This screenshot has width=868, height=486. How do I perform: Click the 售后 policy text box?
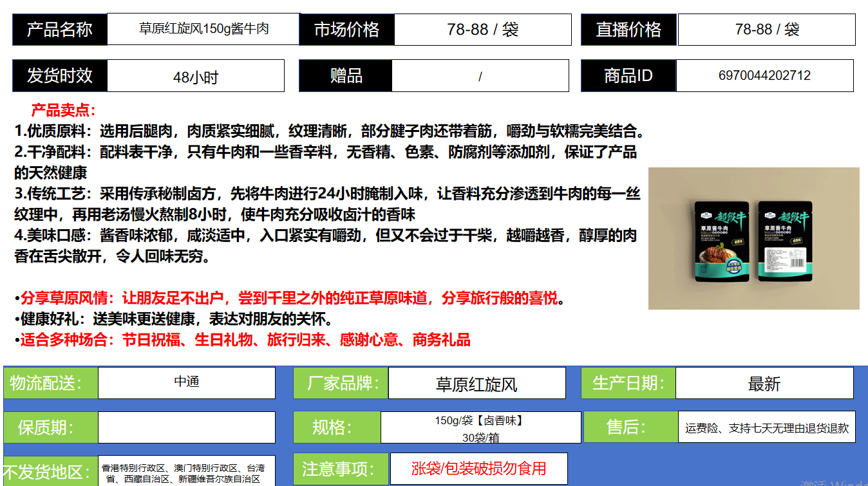[x=766, y=427]
